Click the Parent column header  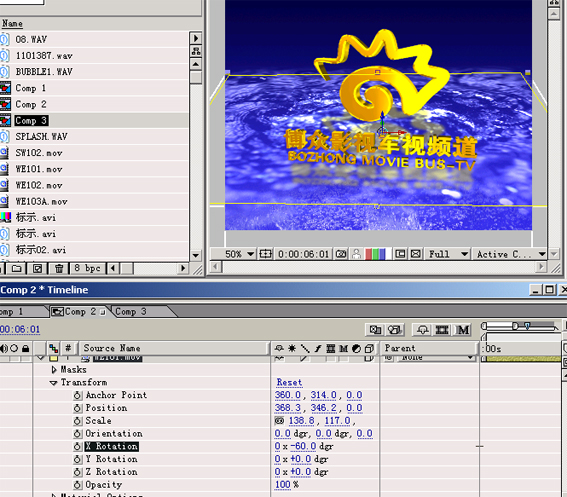tap(429, 348)
